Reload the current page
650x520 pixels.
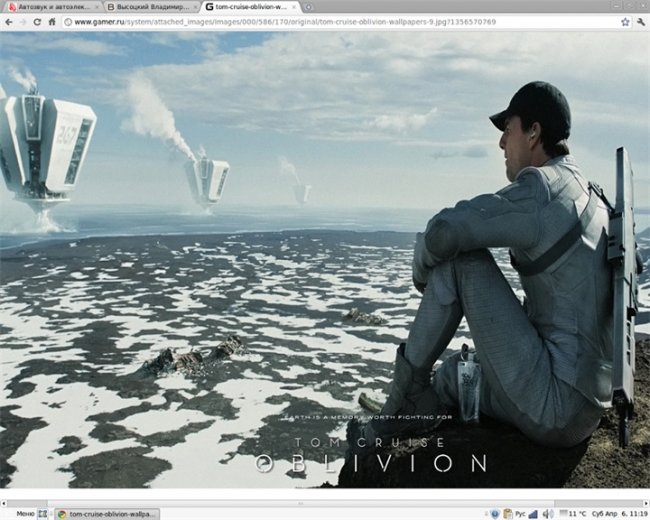pyautogui.click(x=39, y=21)
